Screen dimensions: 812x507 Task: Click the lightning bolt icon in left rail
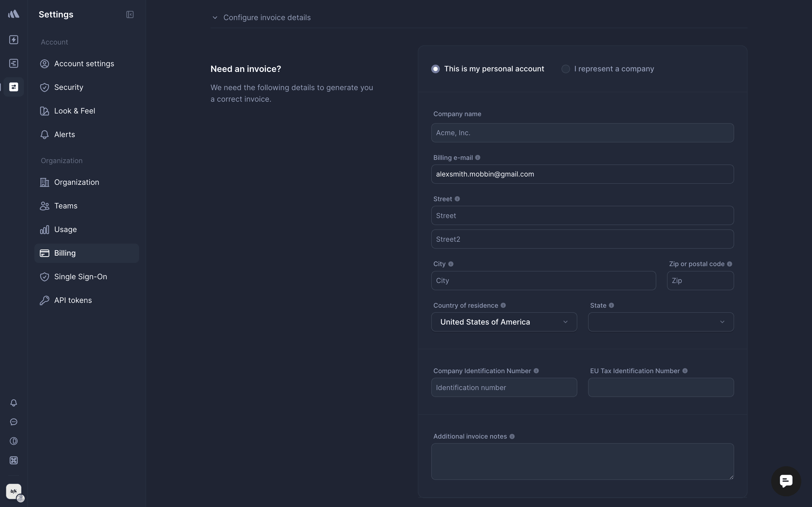pos(14,40)
